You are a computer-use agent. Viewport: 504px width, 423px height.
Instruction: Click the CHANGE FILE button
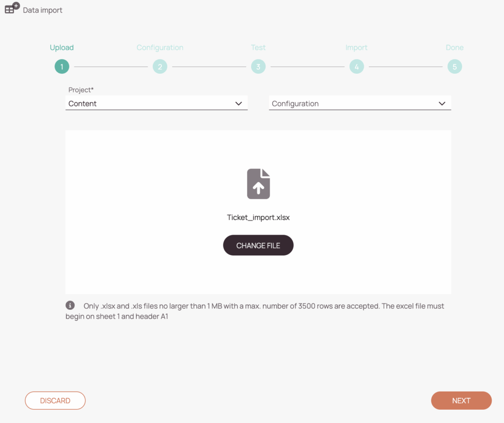(x=258, y=245)
